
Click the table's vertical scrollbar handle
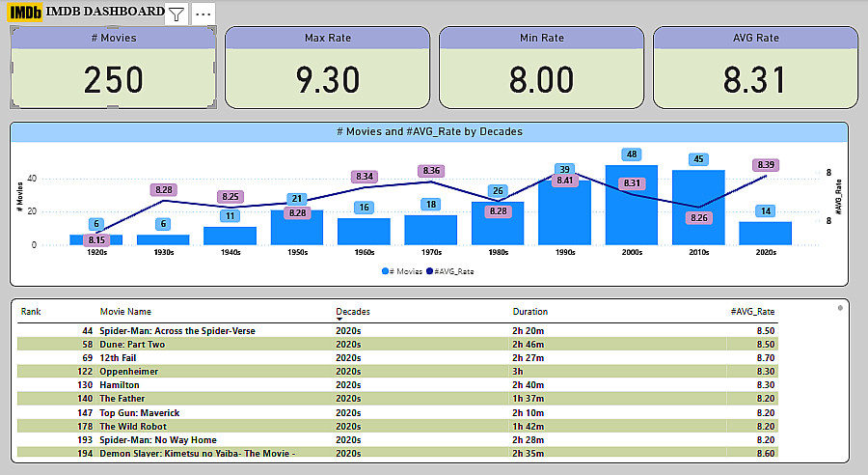click(x=840, y=308)
